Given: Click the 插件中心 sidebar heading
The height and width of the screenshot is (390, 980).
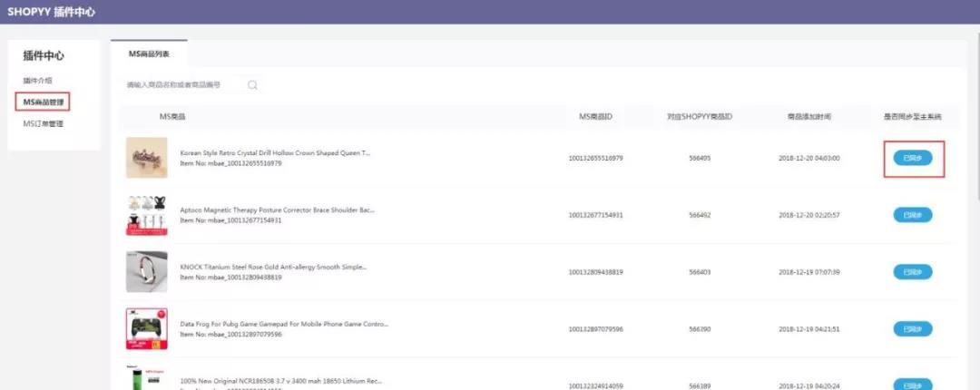Looking at the screenshot, I should [44, 55].
